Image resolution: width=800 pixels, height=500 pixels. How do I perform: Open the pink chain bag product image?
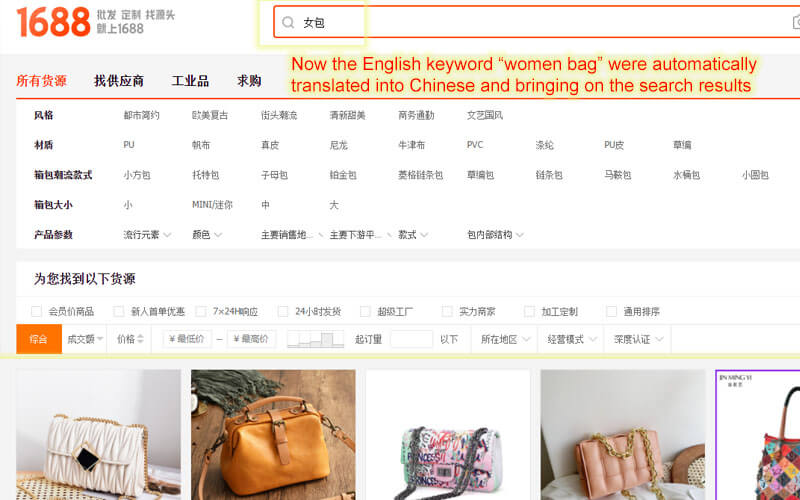pyautogui.click(x=623, y=435)
